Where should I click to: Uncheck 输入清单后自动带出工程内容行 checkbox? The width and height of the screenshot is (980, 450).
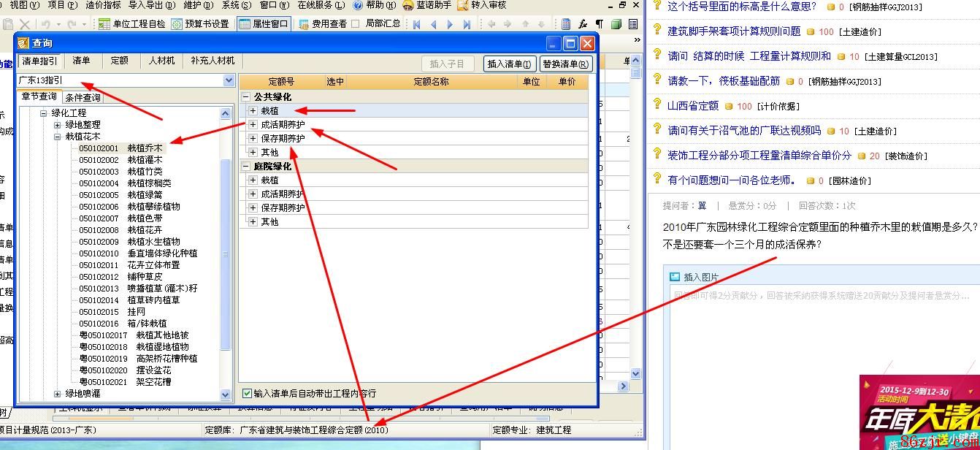pyautogui.click(x=247, y=393)
